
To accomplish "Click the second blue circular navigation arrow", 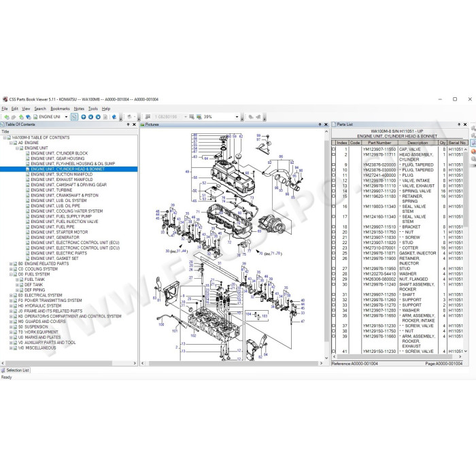I will [90, 117].
